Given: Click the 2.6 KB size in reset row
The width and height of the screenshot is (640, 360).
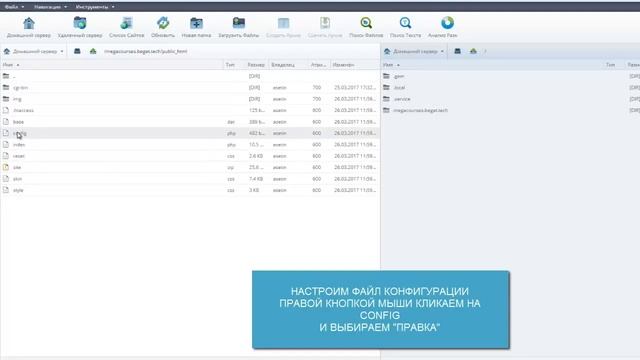Looking at the screenshot, I should (256, 156).
